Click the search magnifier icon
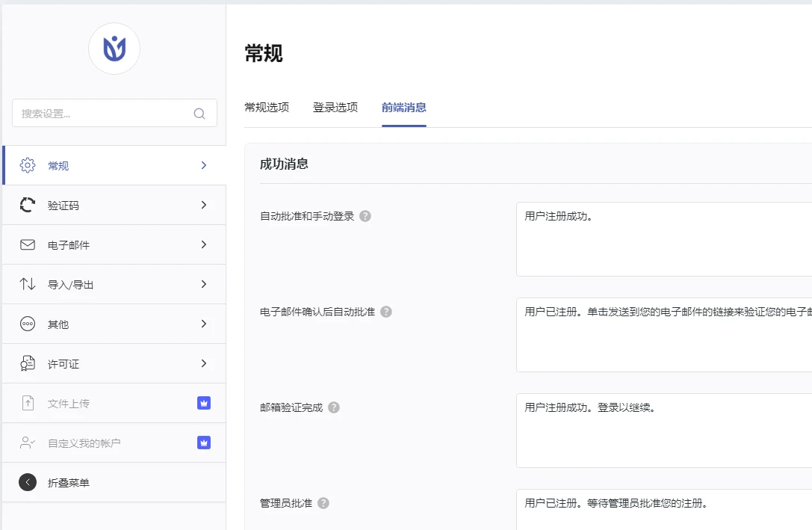The image size is (812, 530). click(x=199, y=113)
